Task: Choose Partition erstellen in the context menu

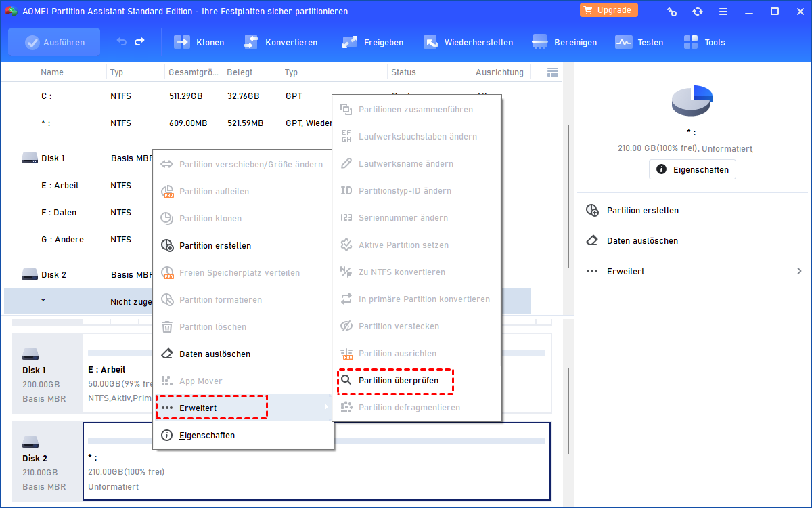Action: coord(243,246)
